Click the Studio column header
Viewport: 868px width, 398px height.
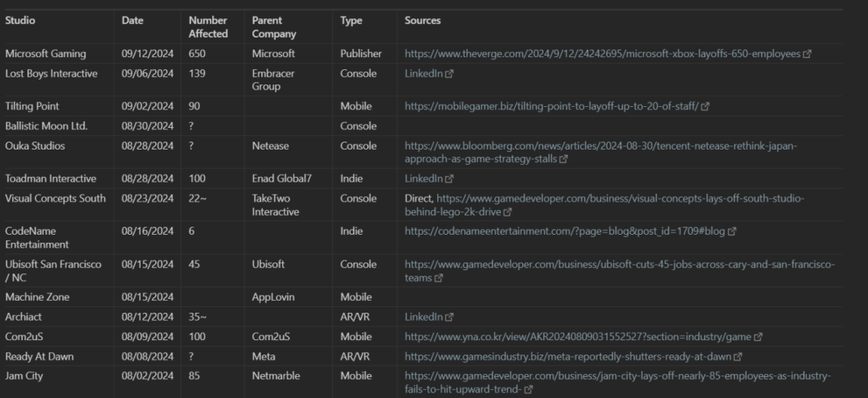tap(20, 20)
